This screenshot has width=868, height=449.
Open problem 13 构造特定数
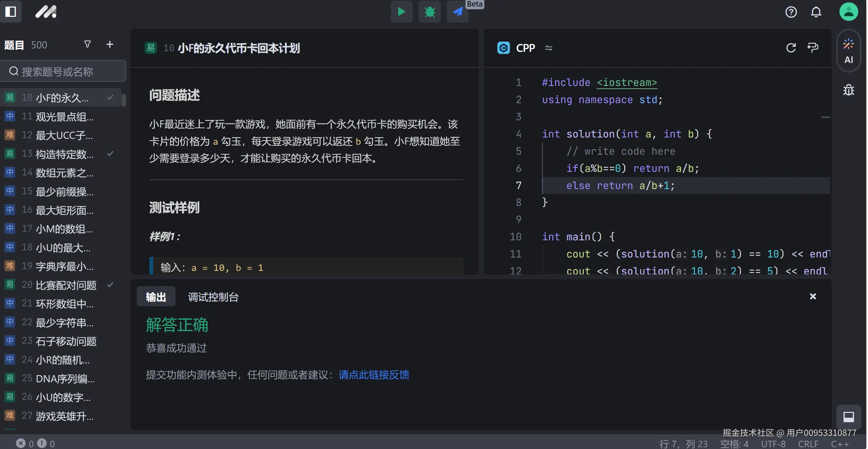click(x=61, y=154)
